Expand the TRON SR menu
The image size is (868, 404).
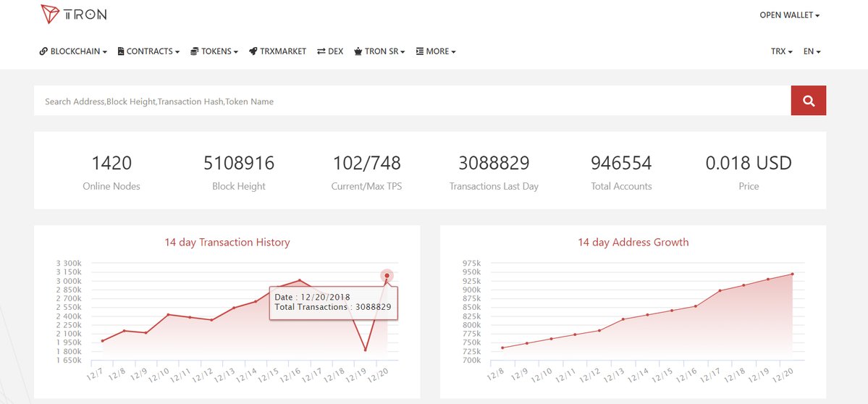click(380, 51)
